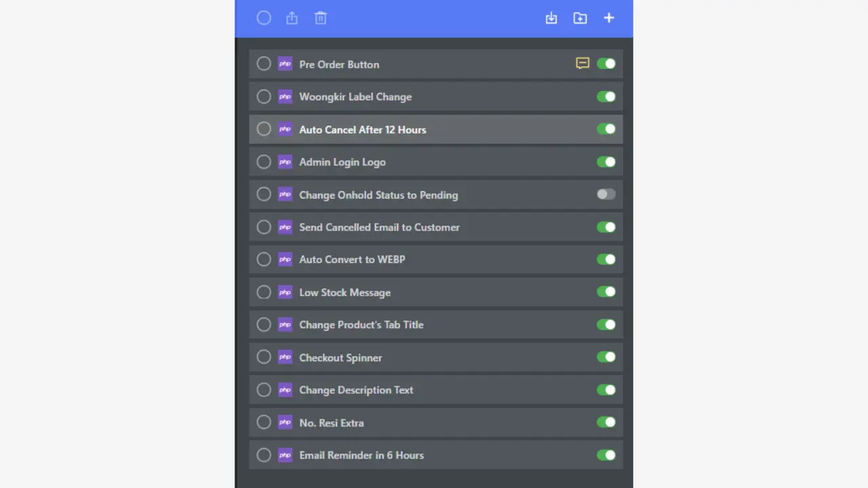Image resolution: width=868 pixels, height=488 pixels.
Task: Enable Change Onhold Status to Pending
Action: coord(606,195)
